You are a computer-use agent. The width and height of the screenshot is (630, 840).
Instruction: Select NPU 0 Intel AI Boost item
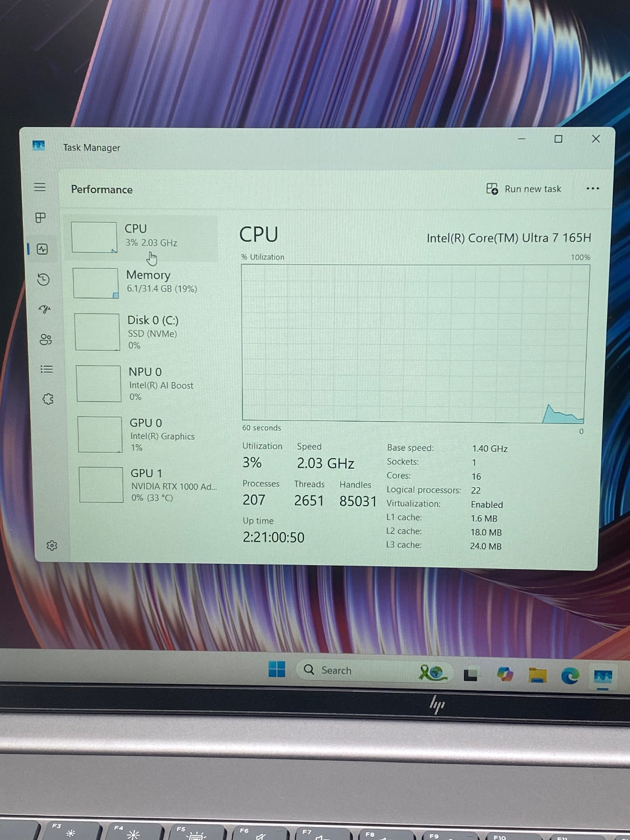coord(146,384)
